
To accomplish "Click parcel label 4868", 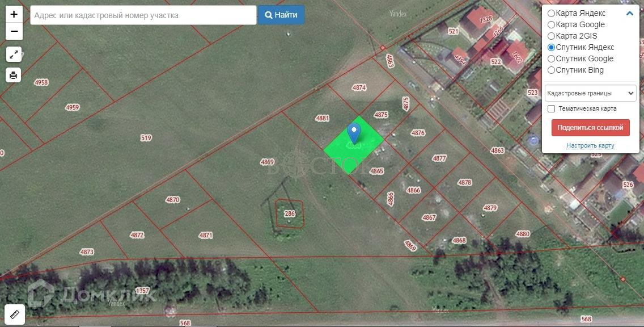I will [x=459, y=240].
